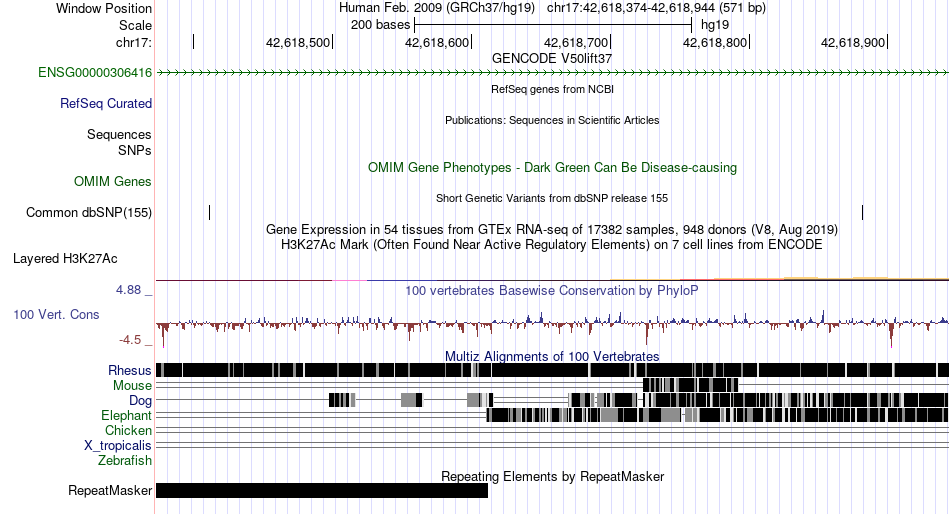950x514 pixels.
Task: Click the chr17:42,618,374-42,618,944 window position text
Action: point(656,8)
